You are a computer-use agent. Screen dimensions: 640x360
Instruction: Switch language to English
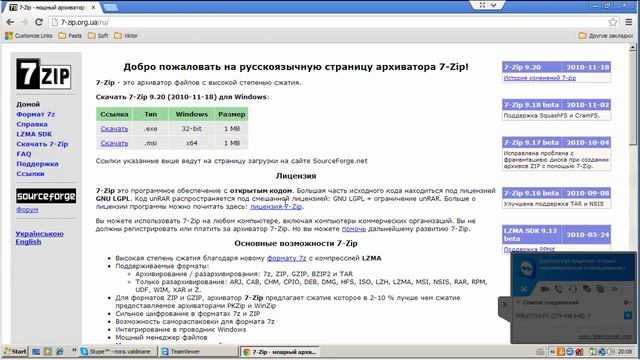pos(28,242)
